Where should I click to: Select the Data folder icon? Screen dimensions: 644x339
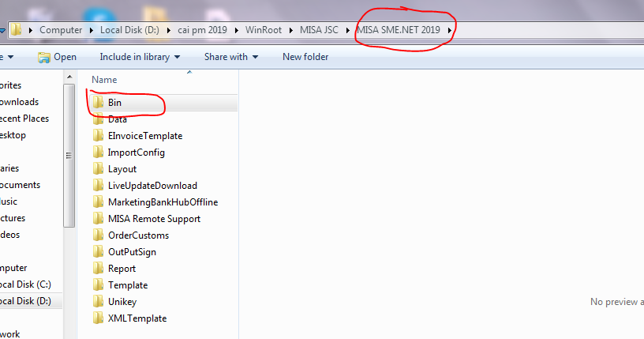click(x=98, y=119)
